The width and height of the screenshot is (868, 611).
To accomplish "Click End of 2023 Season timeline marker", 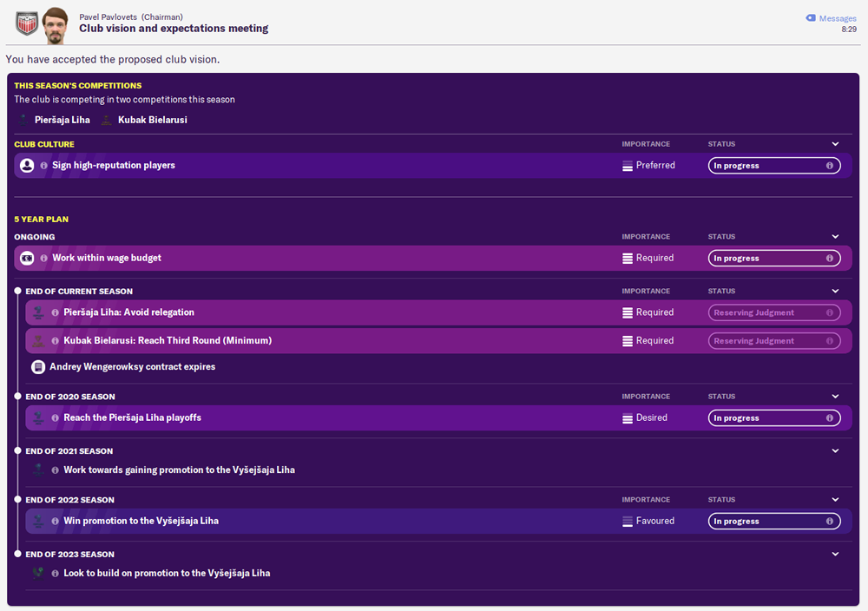I will (17, 554).
